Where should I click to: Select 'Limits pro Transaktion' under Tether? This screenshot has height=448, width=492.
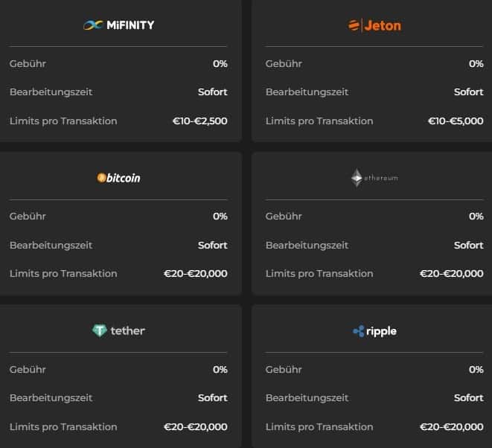click(63, 426)
